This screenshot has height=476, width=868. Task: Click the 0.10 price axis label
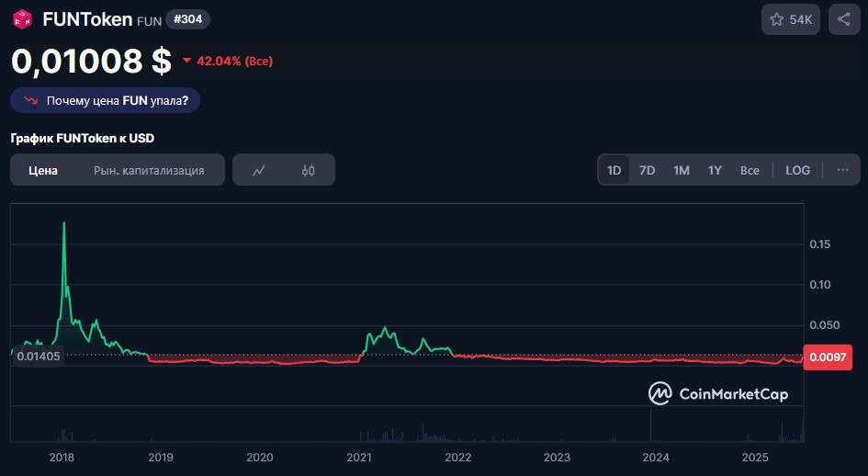coord(820,285)
